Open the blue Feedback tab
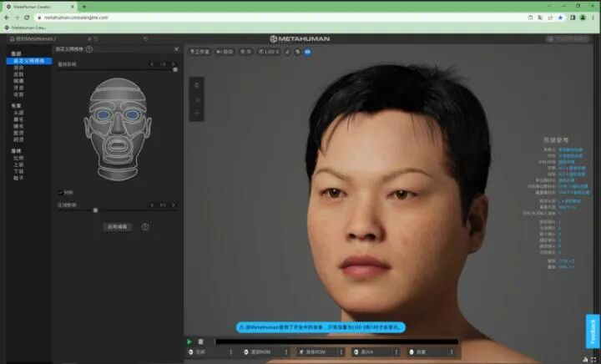 pyautogui.click(x=593, y=331)
